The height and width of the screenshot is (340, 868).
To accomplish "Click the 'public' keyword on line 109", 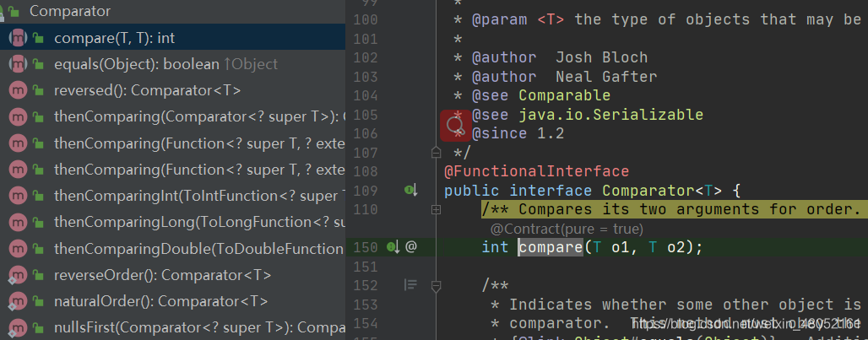I will (x=472, y=191).
